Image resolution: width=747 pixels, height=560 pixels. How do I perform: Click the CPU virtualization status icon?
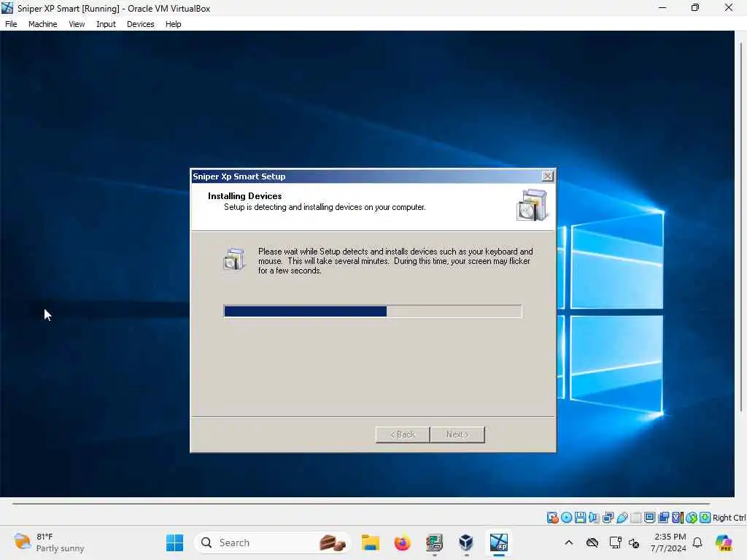pyautogui.click(x=678, y=518)
